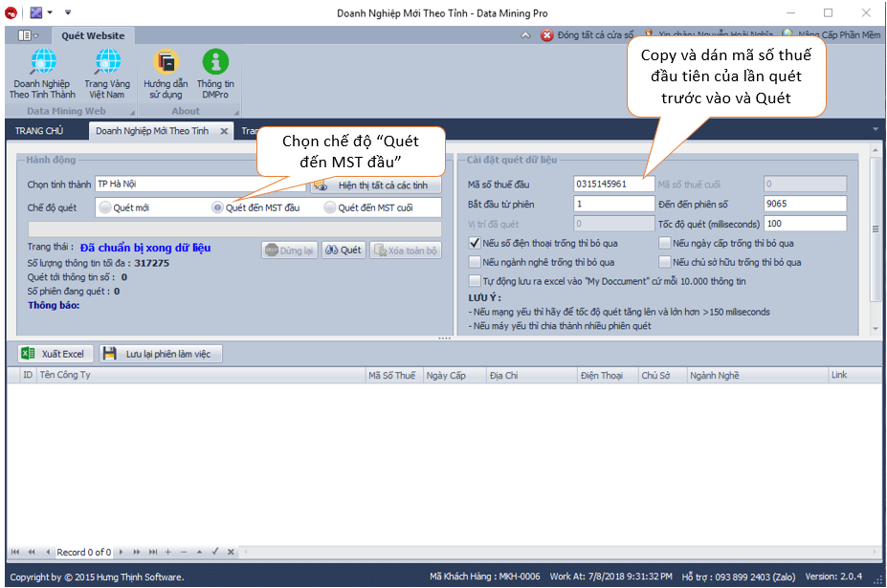Click Mã số thuế đầu input field
The image size is (887, 588).
pyautogui.click(x=612, y=185)
